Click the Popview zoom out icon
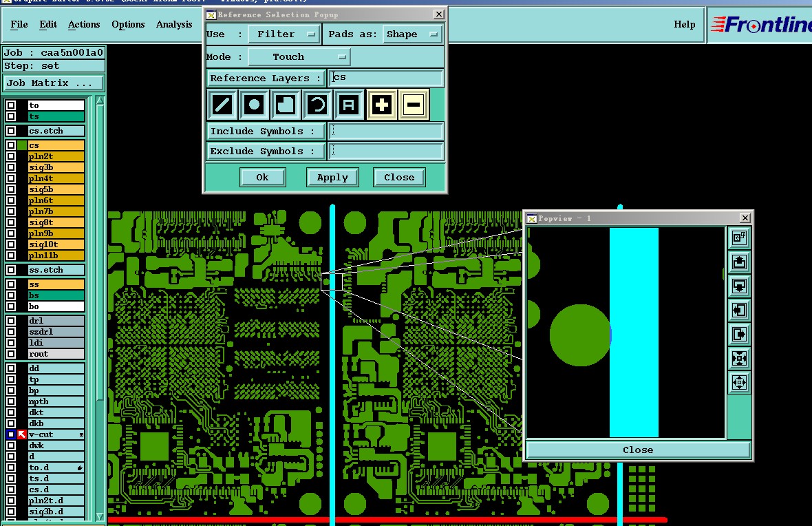 [x=739, y=382]
